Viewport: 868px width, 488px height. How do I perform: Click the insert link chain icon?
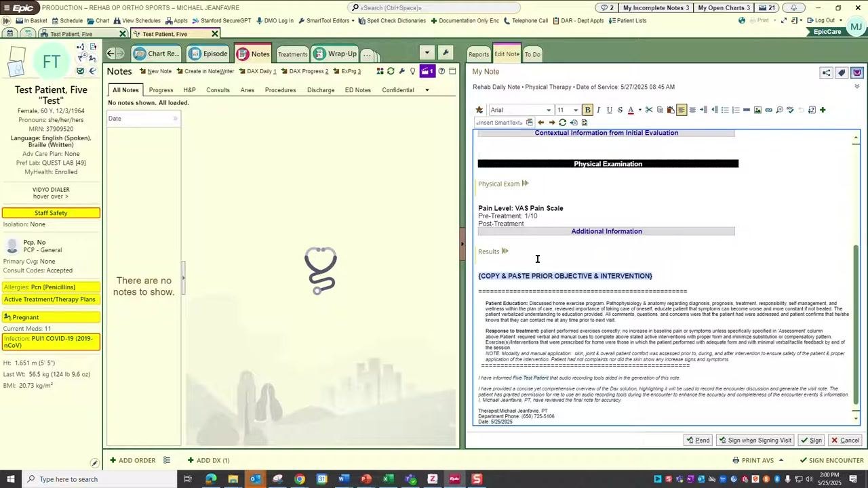768,110
